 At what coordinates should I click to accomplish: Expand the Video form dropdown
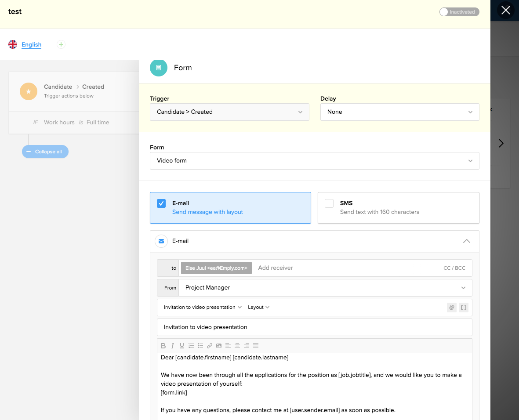click(314, 161)
